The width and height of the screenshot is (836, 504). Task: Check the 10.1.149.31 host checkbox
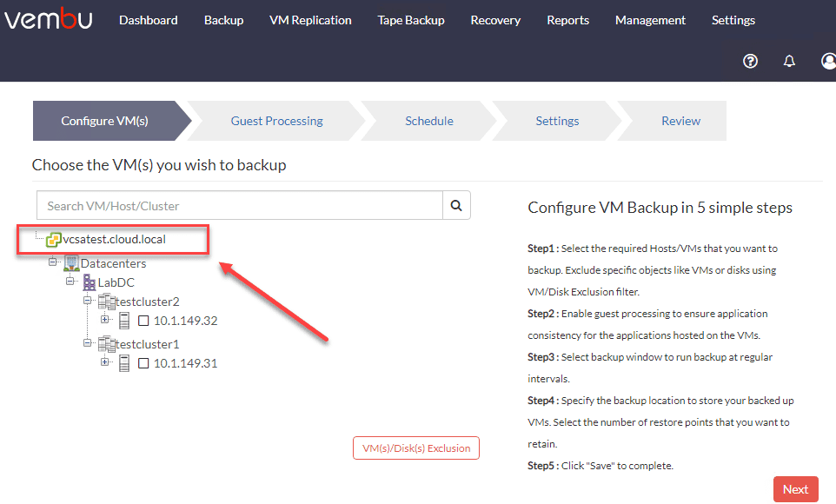click(143, 363)
